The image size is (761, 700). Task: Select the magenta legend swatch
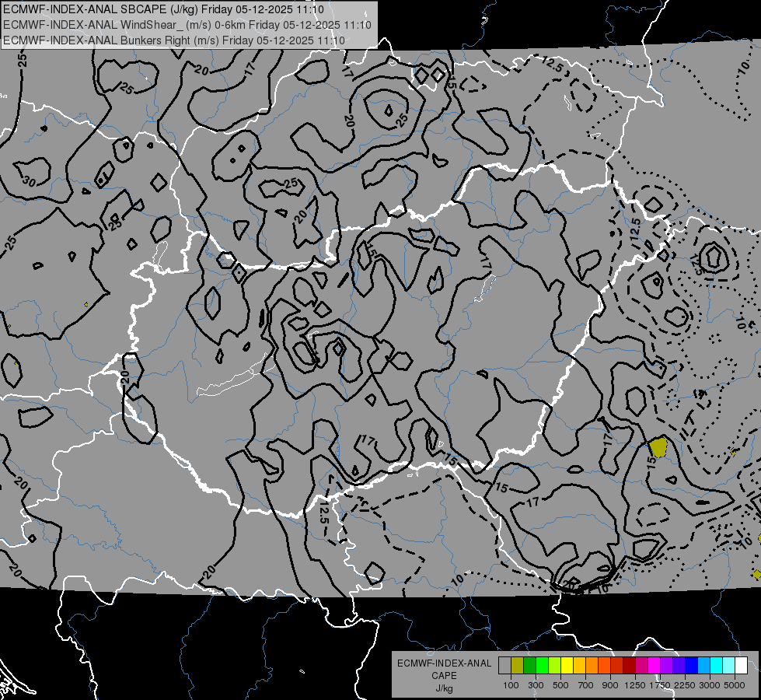pos(655,666)
